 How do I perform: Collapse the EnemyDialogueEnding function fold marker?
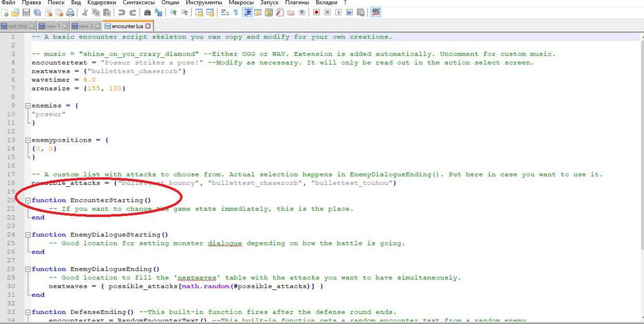click(x=28, y=269)
